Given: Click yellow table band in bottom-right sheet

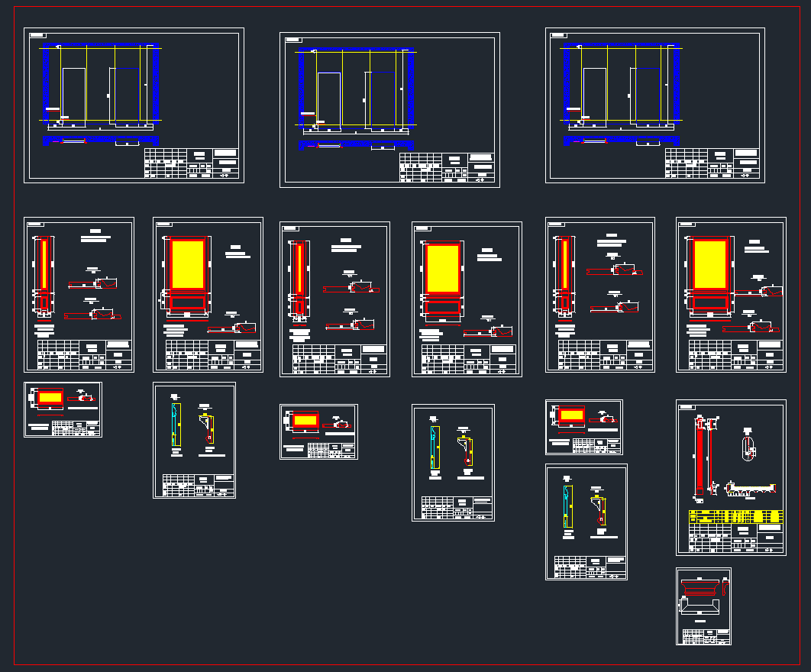Looking at the screenshot, I should [735, 515].
